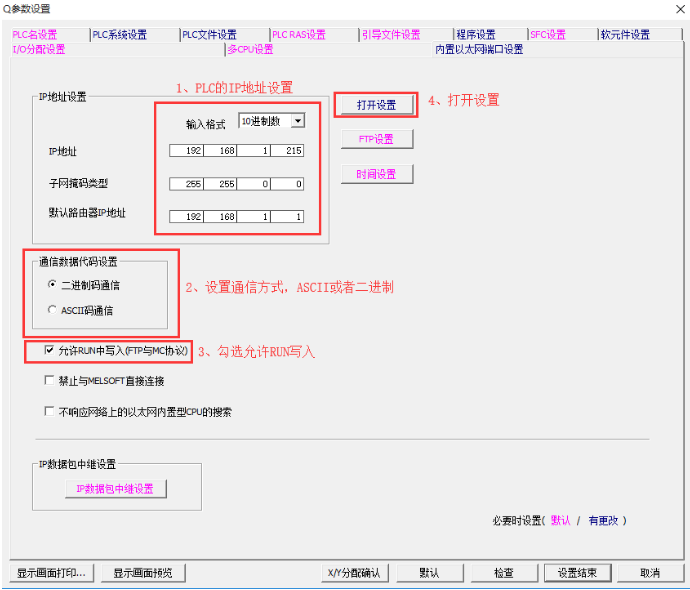Click the 默认 button at bottom

pyautogui.click(x=429, y=573)
